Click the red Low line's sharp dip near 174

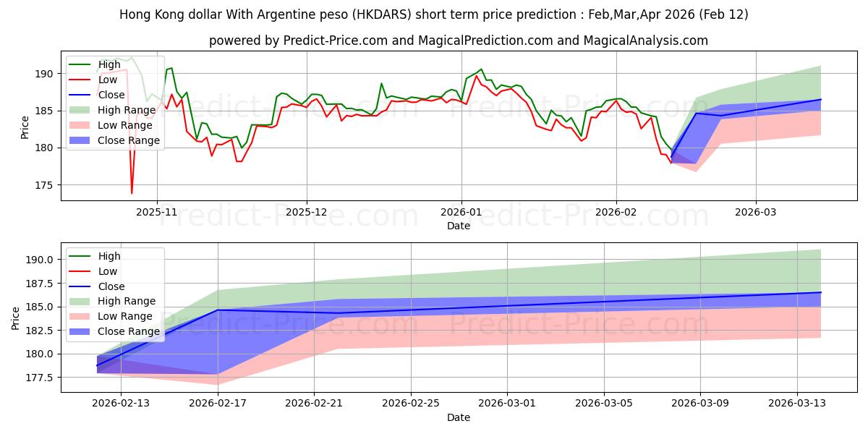point(132,192)
